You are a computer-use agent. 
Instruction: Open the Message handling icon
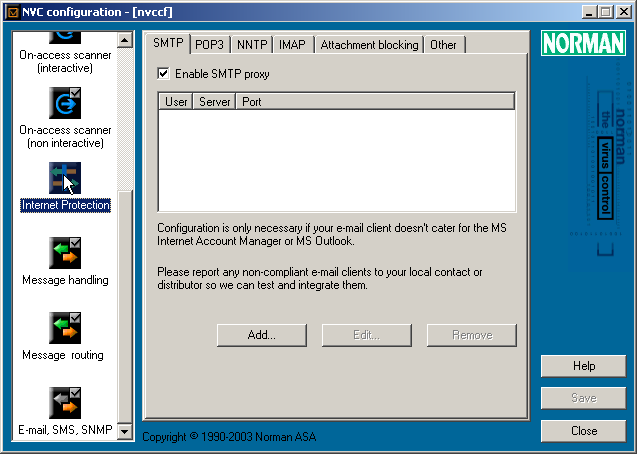click(x=65, y=253)
